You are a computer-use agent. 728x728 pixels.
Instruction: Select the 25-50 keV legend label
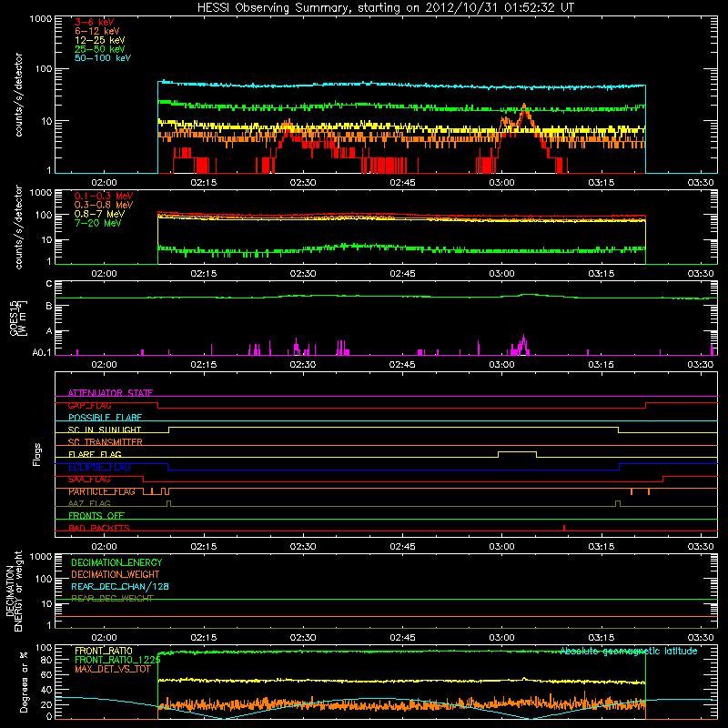(99, 49)
